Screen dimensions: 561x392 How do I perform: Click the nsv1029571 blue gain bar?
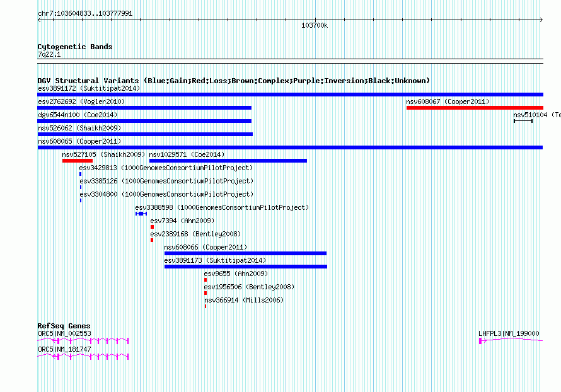pos(228,161)
